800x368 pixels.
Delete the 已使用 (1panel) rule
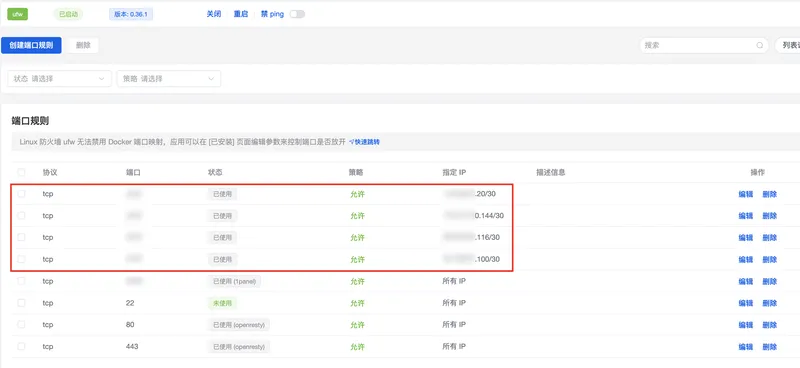point(770,281)
